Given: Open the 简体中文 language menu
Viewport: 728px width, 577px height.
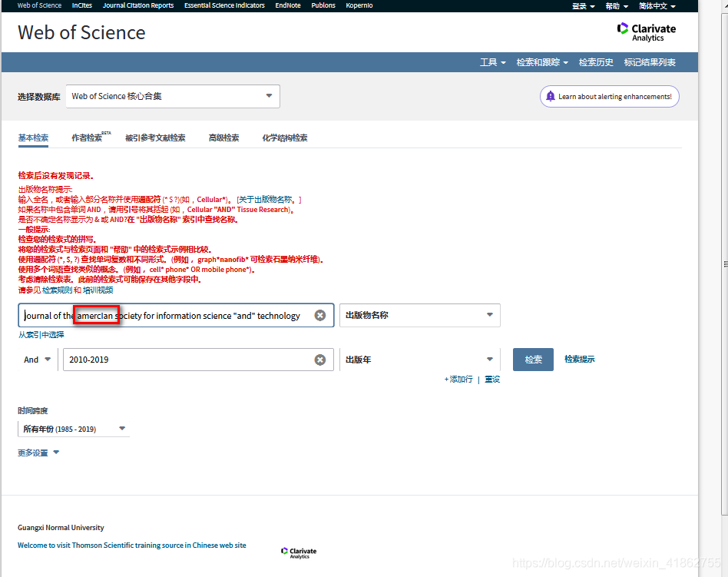Looking at the screenshot, I should coord(657,6).
